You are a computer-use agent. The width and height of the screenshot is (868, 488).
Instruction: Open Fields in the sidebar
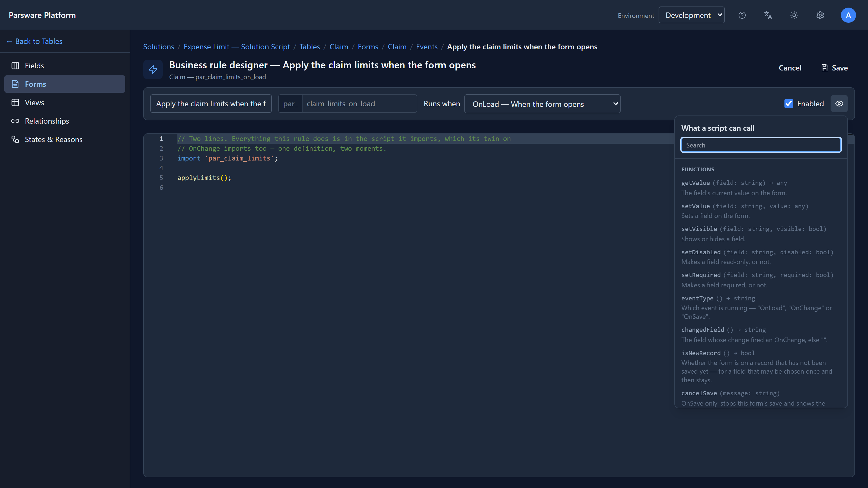pos(65,66)
